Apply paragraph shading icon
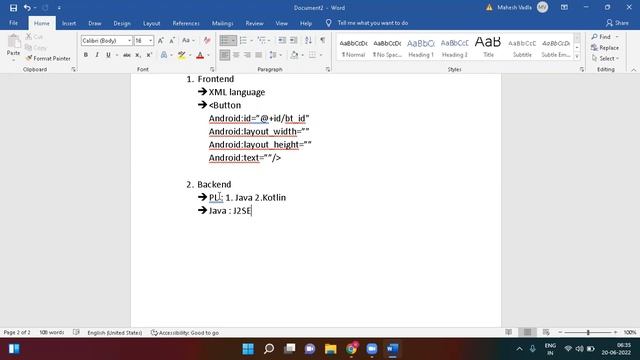 [x=294, y=55]
